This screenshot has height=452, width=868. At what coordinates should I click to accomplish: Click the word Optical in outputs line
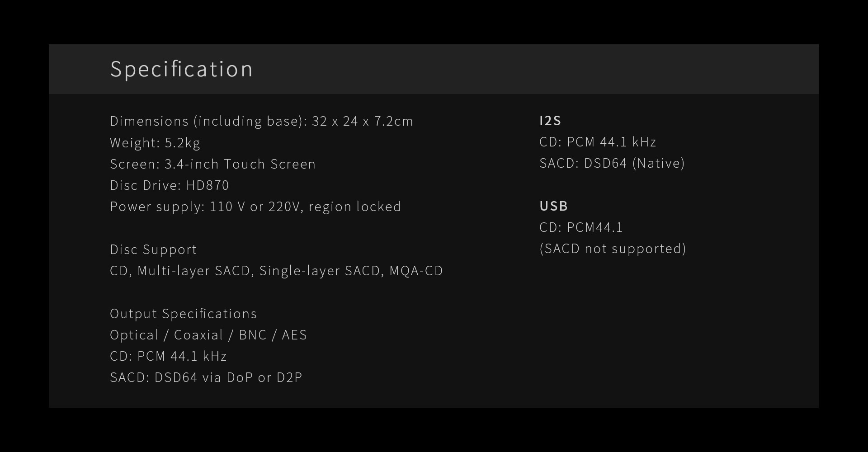pos(134,335)
